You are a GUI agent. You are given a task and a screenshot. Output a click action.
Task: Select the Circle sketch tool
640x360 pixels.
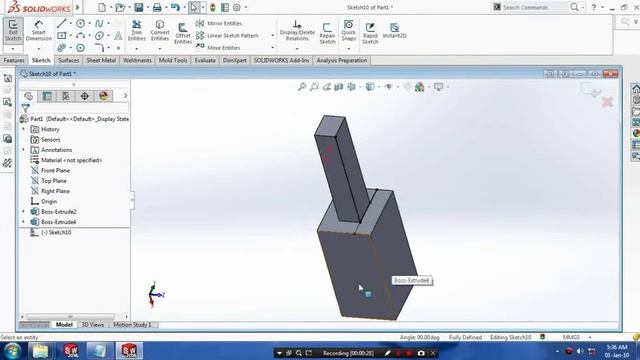pyautogui.click(x=80, y=23)
